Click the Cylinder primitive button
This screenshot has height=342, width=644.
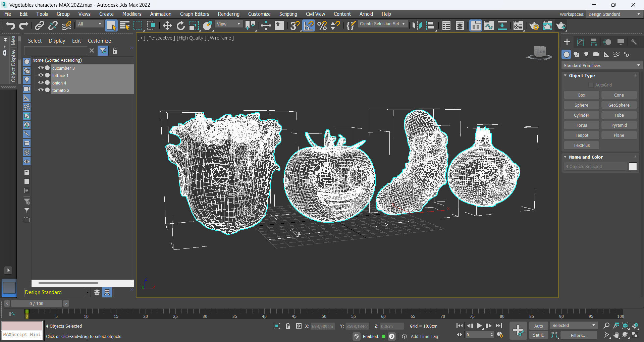pos(581,115)
